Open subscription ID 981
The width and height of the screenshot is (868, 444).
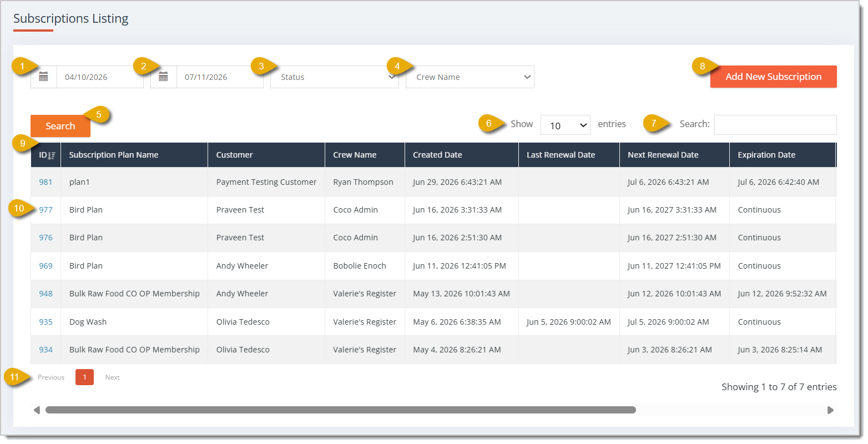(46, 182)
